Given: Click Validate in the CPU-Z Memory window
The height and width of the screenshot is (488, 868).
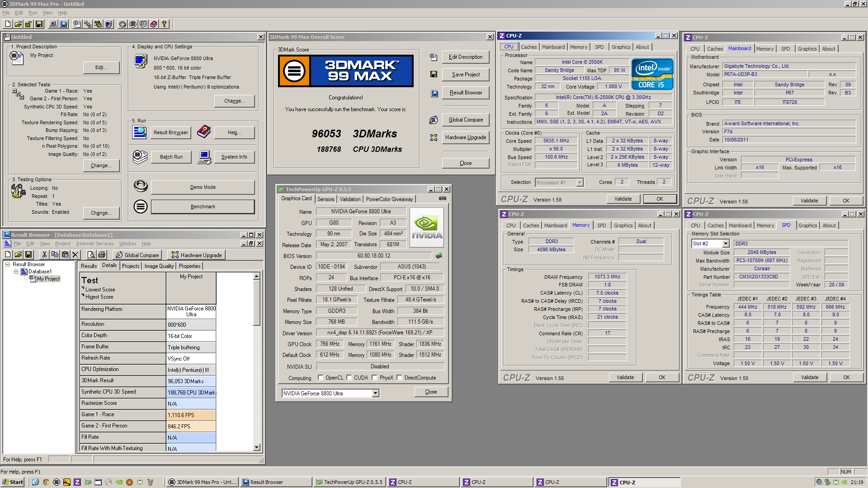Looking at the screenshot, I should tap(625, 378).
